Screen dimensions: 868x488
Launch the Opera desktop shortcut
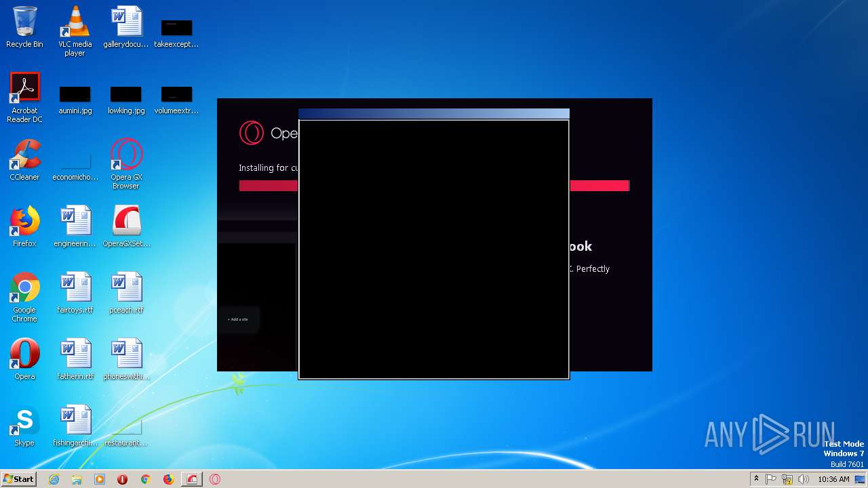(x=24, y=359)
